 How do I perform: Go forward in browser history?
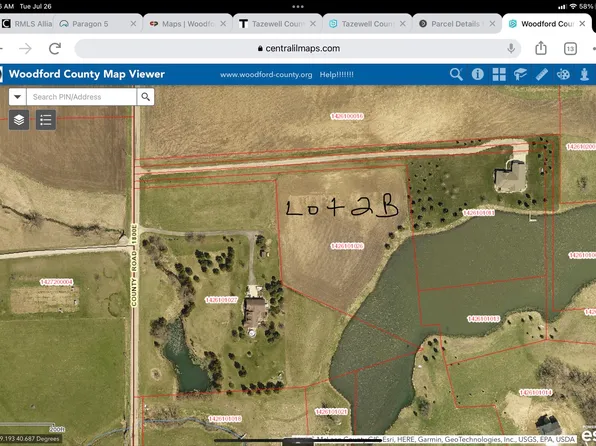(25, 49)
